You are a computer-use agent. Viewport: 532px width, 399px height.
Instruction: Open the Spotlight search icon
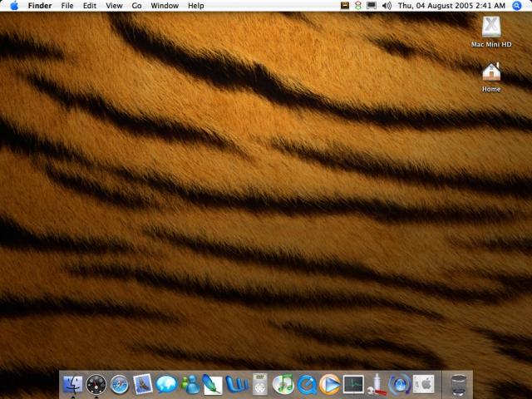517,6
